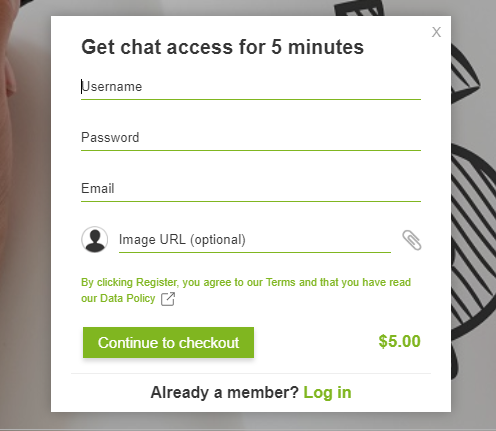Click the Terms word in the agreement text
The height and width of the screenshot is (431, 496).
click(281, 282)
